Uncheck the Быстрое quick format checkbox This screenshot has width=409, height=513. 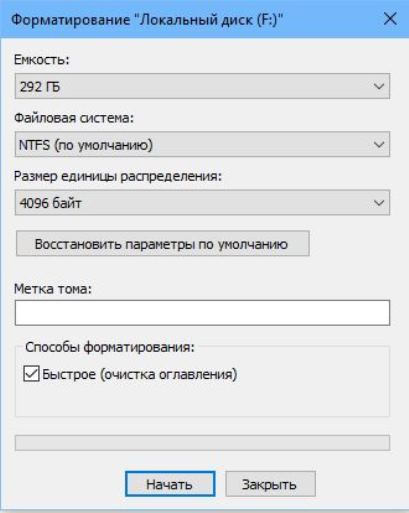click(31, 374)
